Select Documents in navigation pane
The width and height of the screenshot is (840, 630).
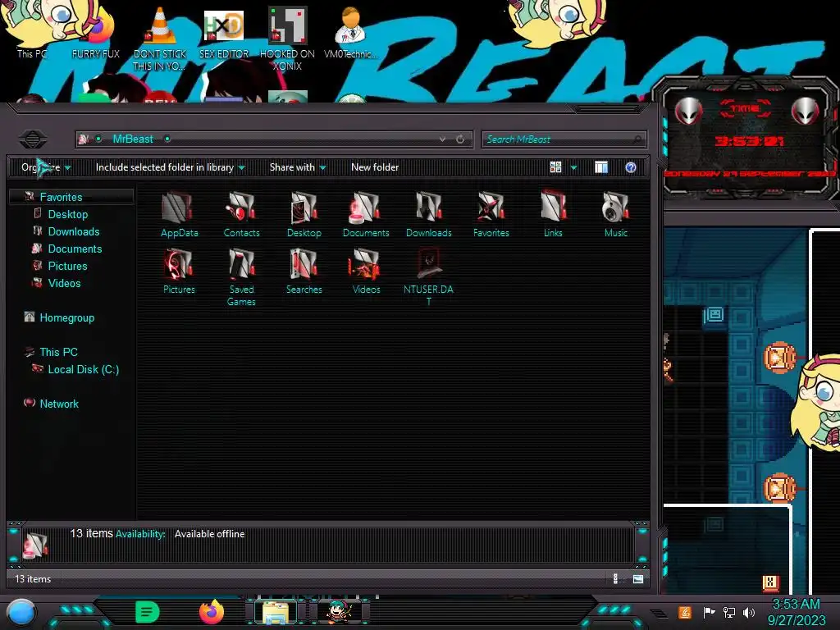75,249
